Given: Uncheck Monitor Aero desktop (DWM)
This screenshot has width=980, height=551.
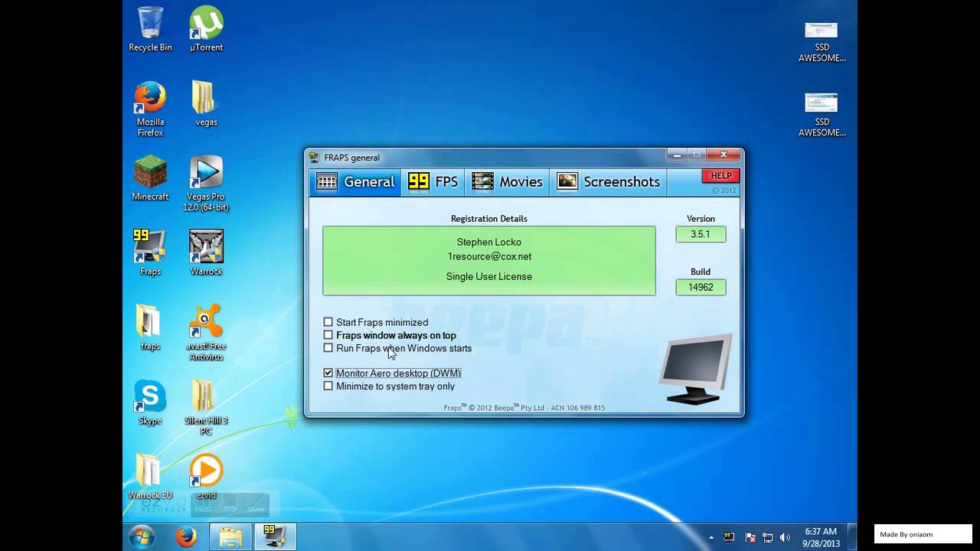Looking at the screenshot, I should (328, 373).
